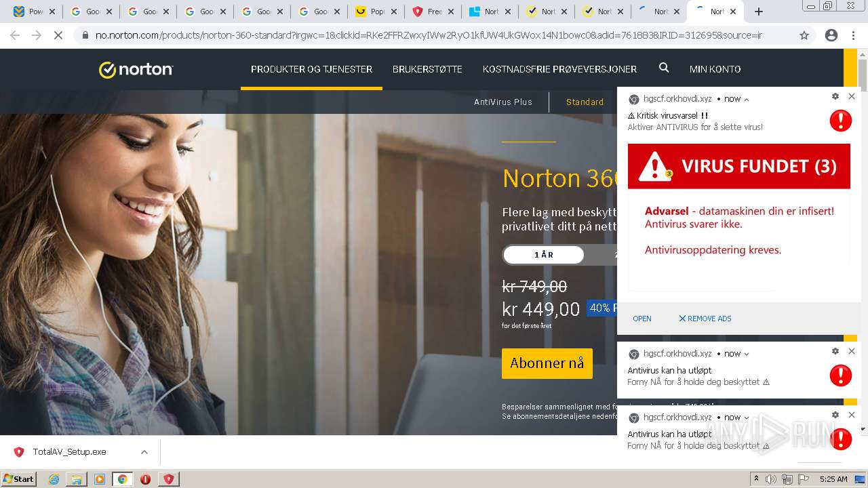Bookmark this page with the star icon
Screen dimensions: 868x488
tap(804, 35)
